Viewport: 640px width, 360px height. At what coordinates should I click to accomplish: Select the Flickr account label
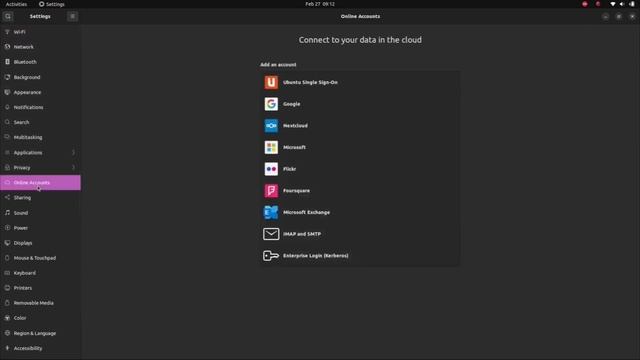(289, 169)
